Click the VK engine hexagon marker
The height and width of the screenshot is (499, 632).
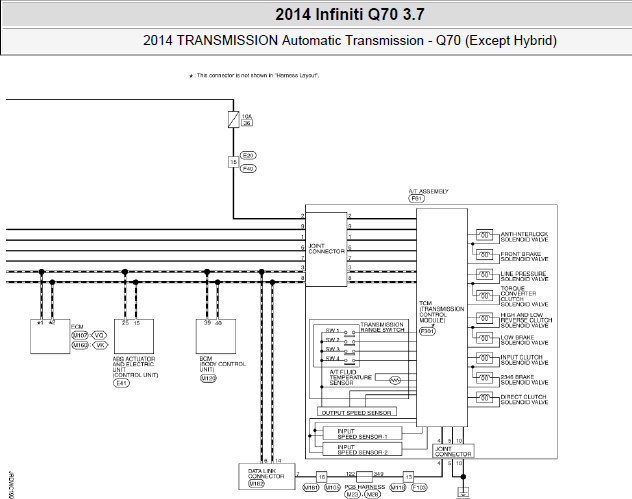click(100, 345)
